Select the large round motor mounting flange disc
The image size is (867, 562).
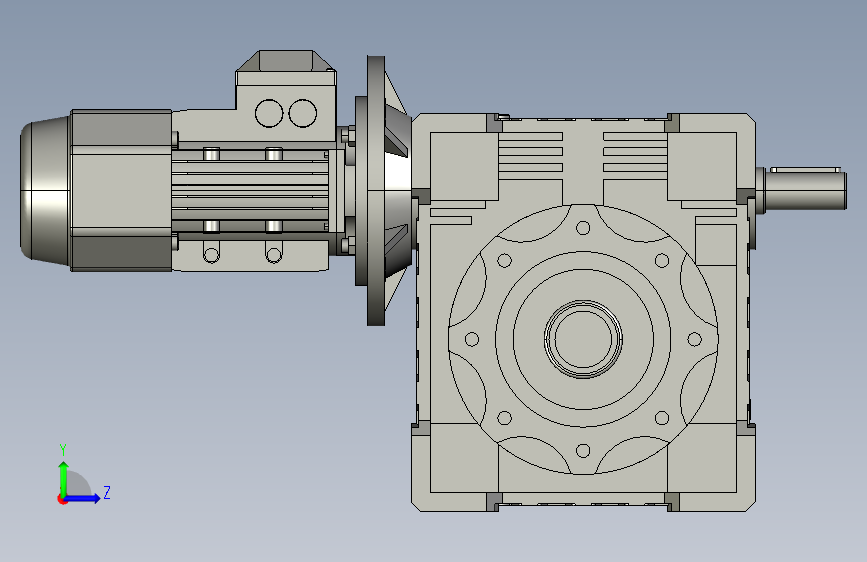coord(375,190)
